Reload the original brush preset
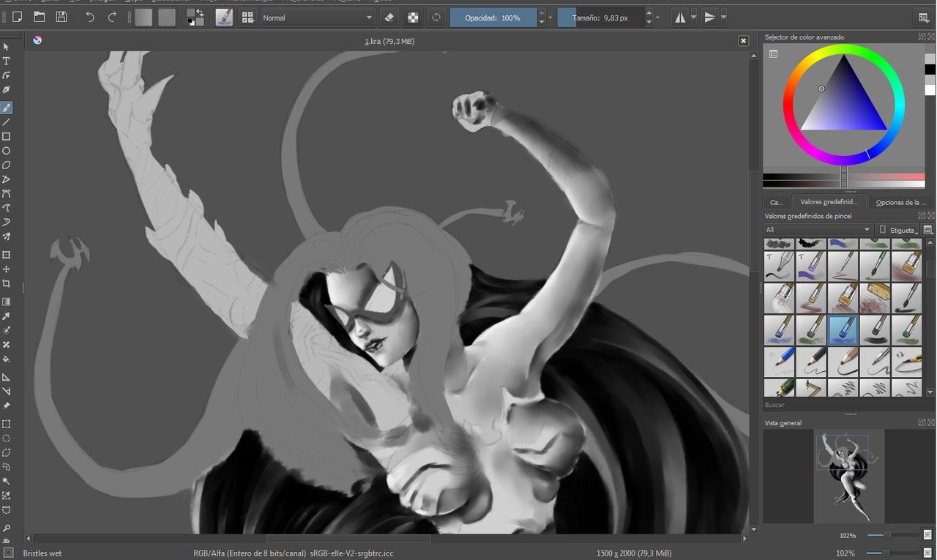The height and width of the screenshot is (560, 937). click(x=436, y=18)
